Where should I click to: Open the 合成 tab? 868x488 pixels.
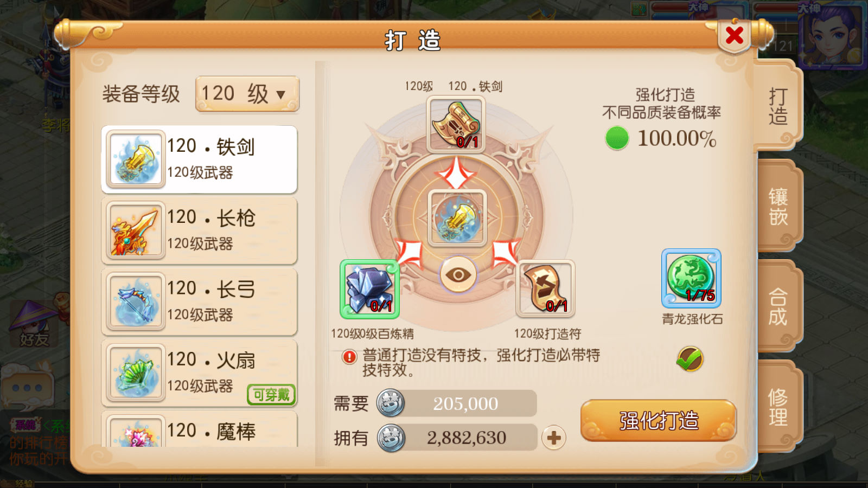click(x=777, y=306)
